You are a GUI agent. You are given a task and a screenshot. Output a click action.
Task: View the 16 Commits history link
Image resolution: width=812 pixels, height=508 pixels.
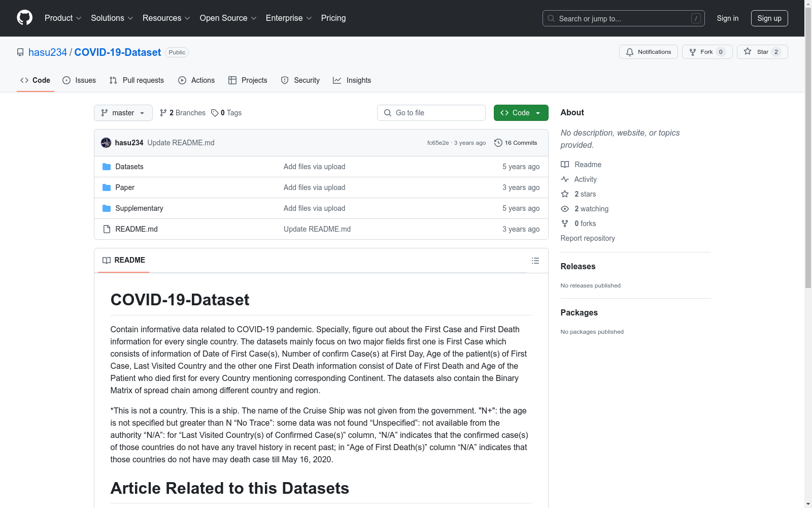click(516, 143)
